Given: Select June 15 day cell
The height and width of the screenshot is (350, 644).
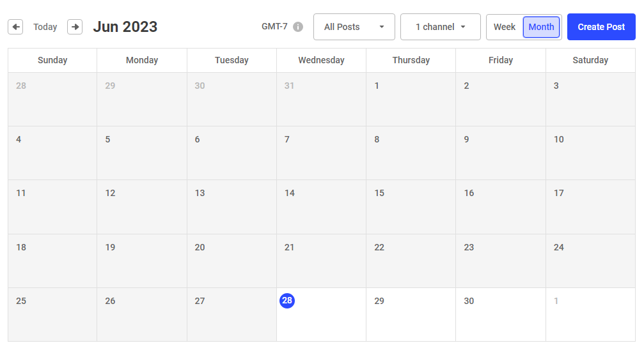Looking at the screenshot, I should pos(411,206).
